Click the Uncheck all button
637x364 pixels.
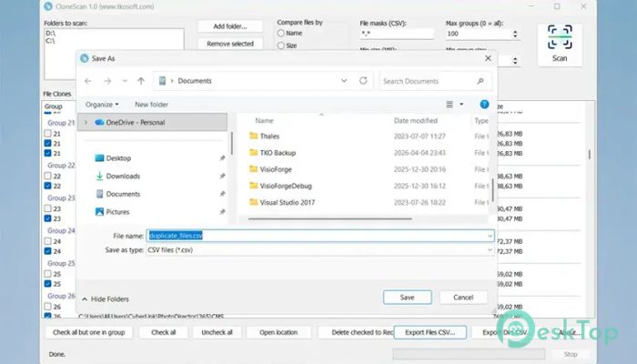217,332
